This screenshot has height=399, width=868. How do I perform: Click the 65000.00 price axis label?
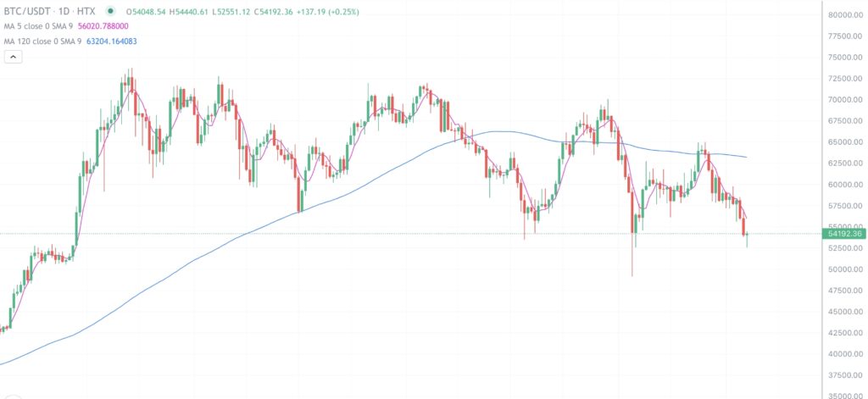coord(845,142)
